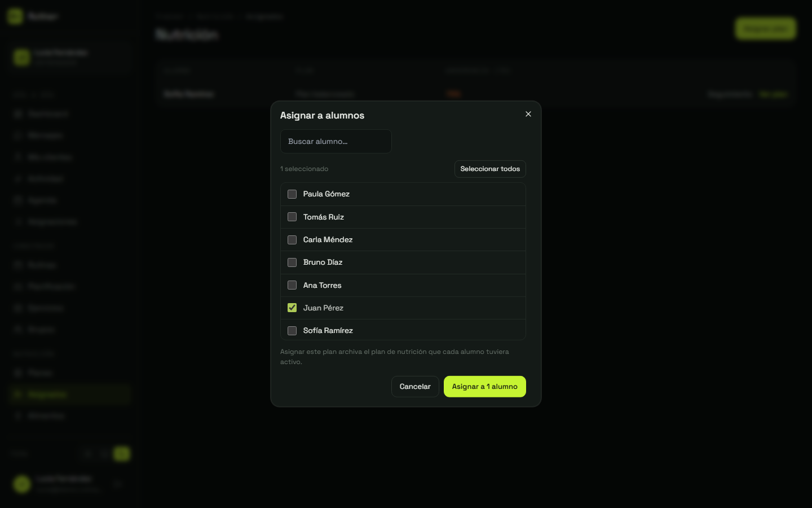The height and width of the screenshot is (508, 812).
Task: Click the Carla Méndez name label
Action: pyautogui.click(x=328, y=240)
